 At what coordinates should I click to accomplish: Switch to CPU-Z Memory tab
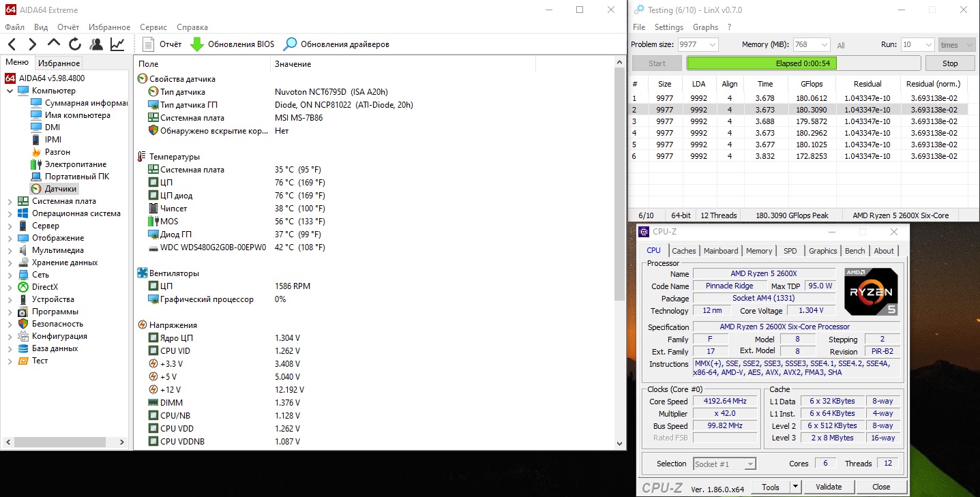[x=759, y=251]
